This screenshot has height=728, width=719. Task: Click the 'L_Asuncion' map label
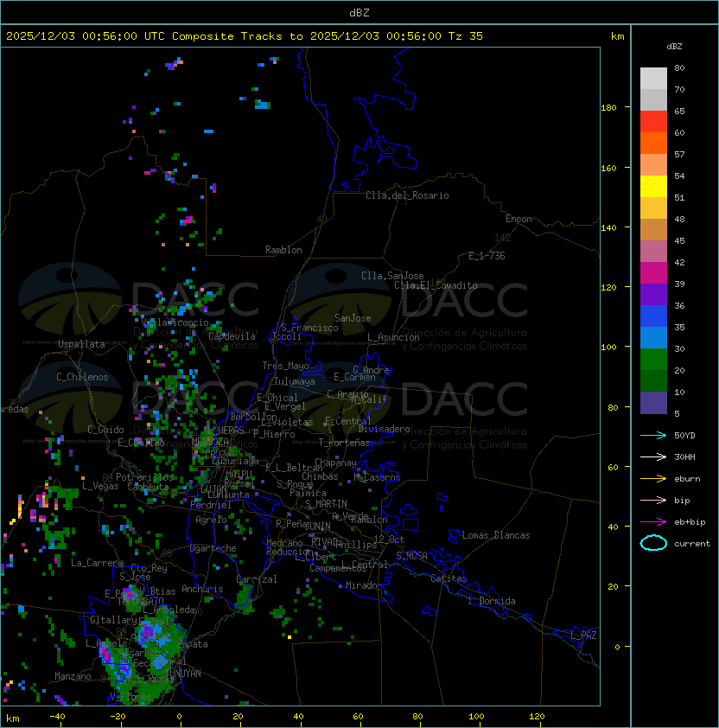393,337
